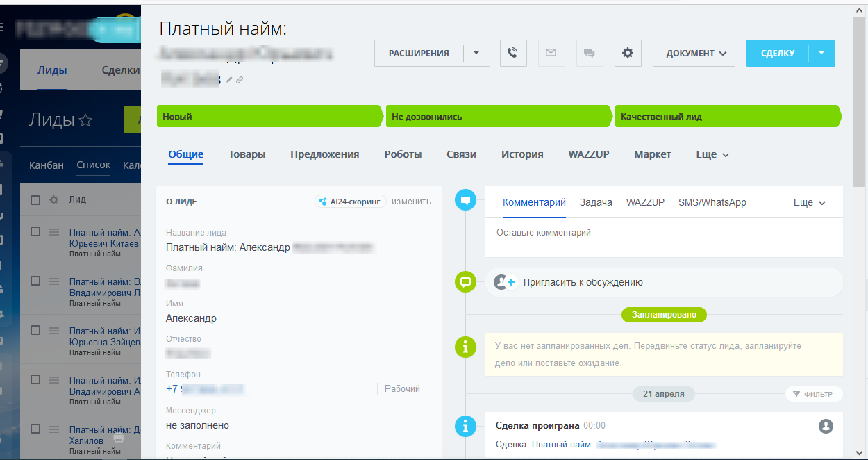Open row menu for Владимирович Л lead
The image size is (868, 460).
(x=54, y=281)
